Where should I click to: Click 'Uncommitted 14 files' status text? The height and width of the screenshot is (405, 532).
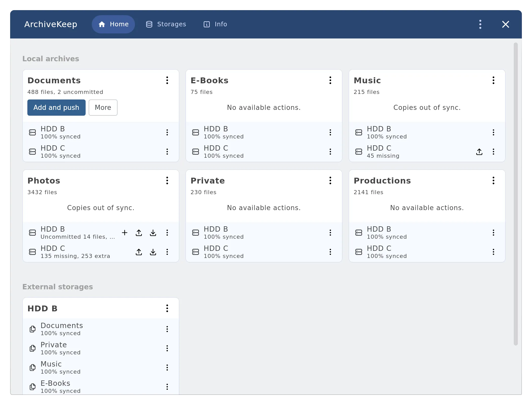78,237
